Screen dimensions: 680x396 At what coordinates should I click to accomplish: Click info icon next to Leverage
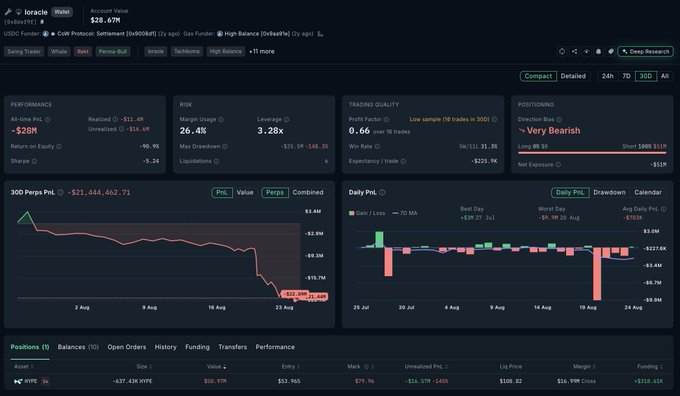coord(286,119)
